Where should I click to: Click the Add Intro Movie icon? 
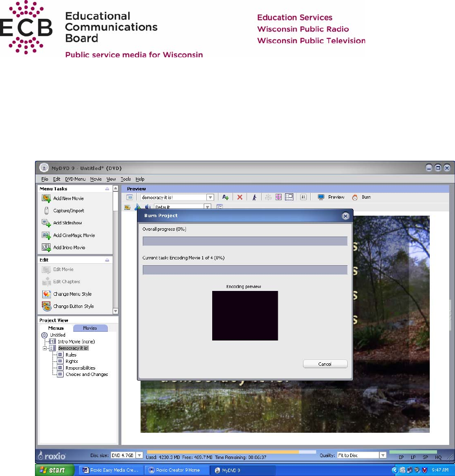click(46, 247)
